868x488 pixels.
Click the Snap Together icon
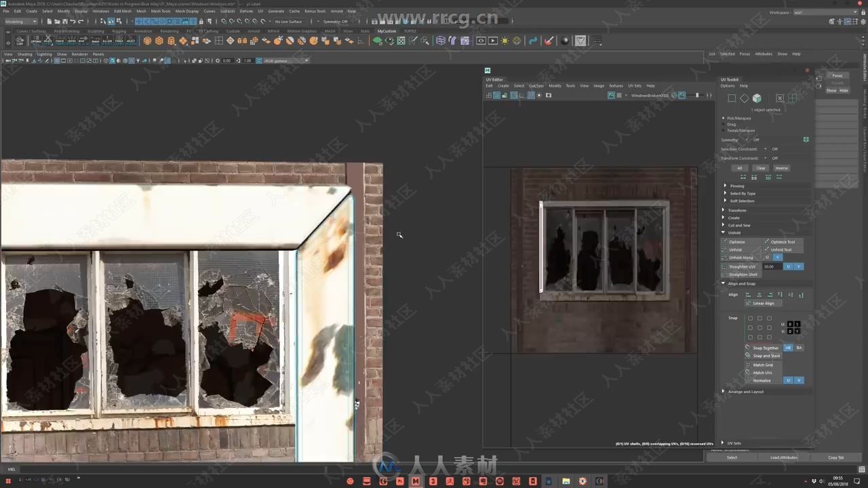(748, 348)
